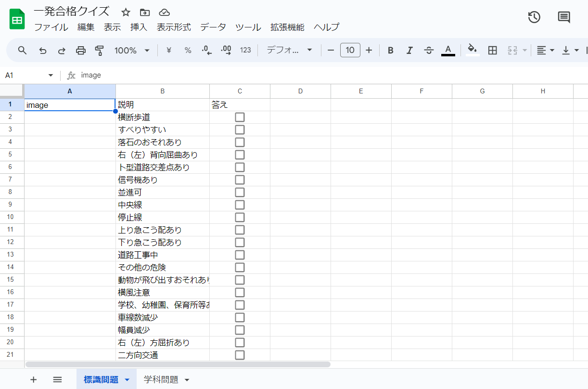The width and height of the screenshot is (588, 389).
Task: Increase decimal places
Action: click(226, 50)
